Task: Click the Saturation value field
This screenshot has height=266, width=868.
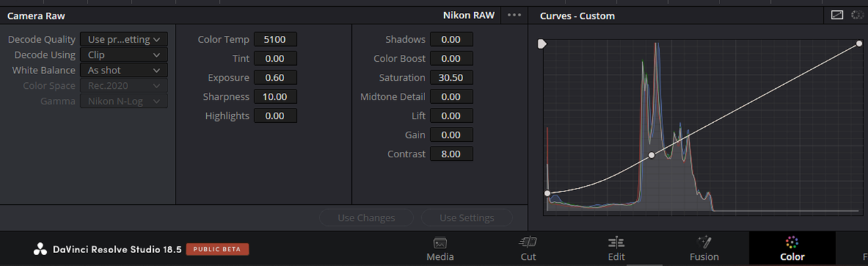Action: (x=451, y=78)
